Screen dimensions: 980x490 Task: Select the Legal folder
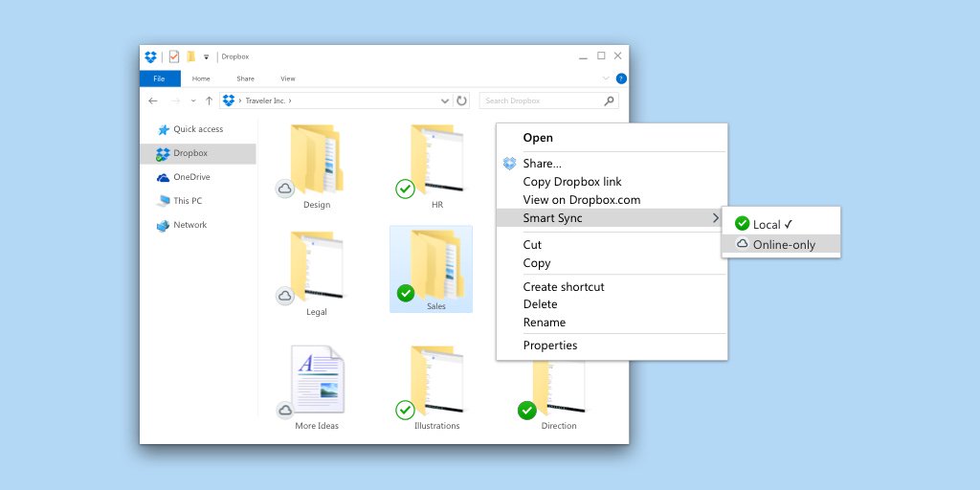tap(316, 274)
